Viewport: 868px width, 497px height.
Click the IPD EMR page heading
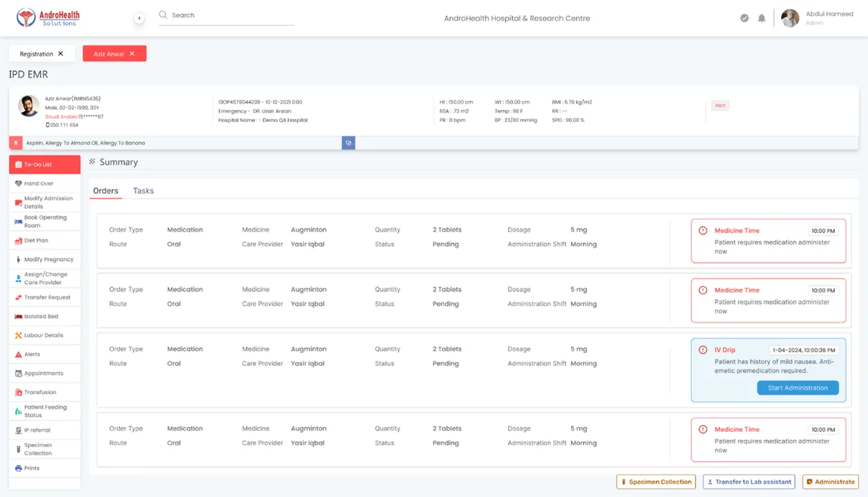pos(28,75)
